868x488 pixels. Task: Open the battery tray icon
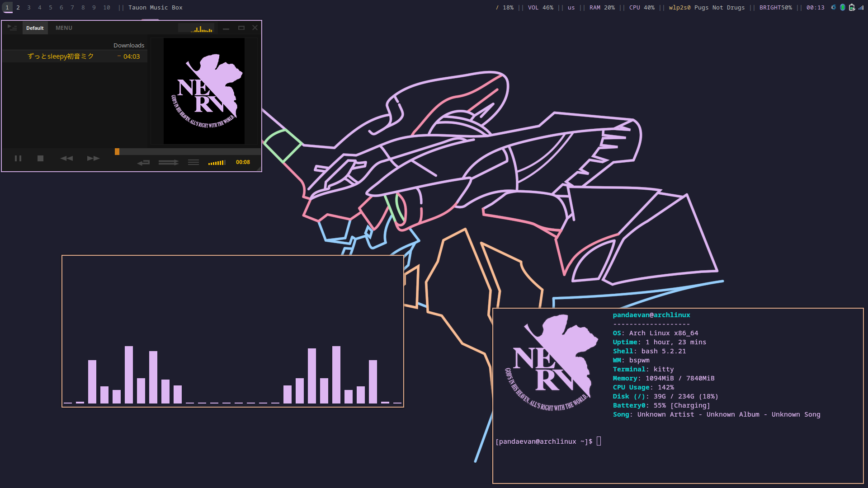click(x=852, y=8)
